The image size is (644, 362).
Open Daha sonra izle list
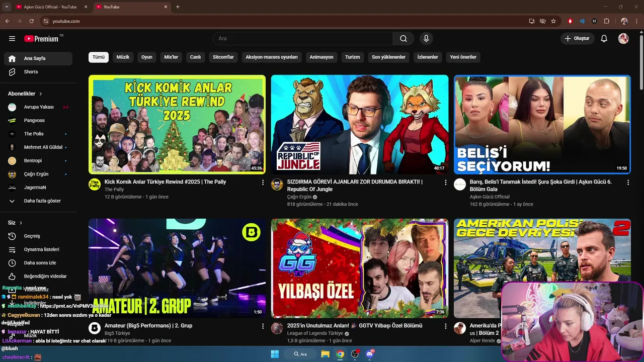tap(38, 263)
